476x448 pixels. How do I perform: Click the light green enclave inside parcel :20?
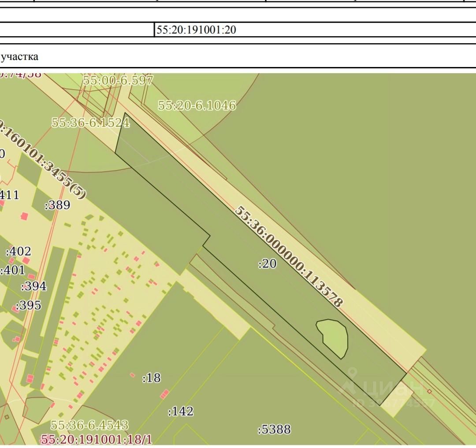[x=333, y=337]
